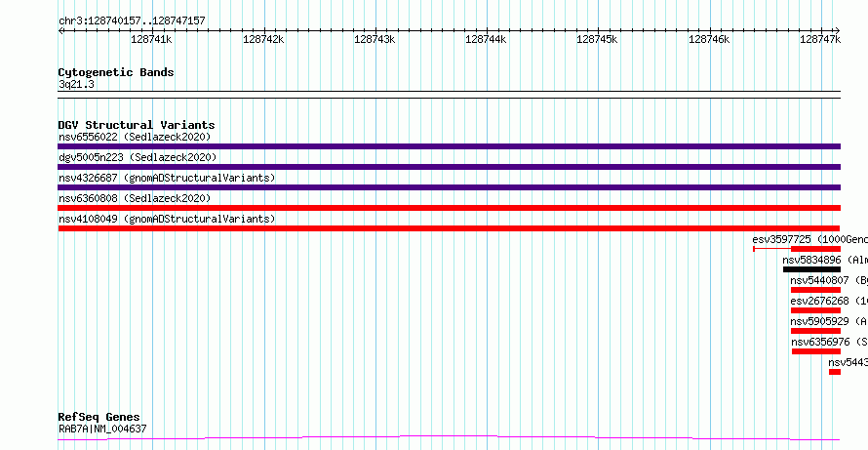The width and height of the screenshot is (868, 450).
Task: Click the 128743k ruler label
Action: pos(375,39)
